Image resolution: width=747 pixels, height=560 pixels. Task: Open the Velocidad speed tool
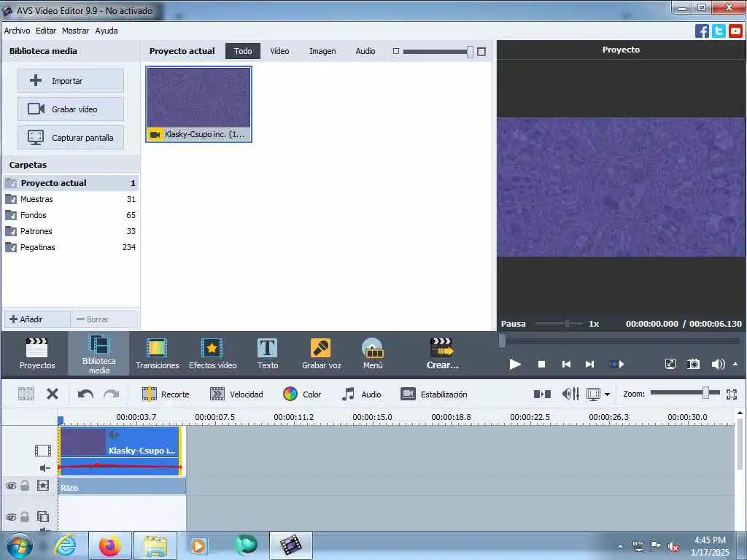click(237, 394)
